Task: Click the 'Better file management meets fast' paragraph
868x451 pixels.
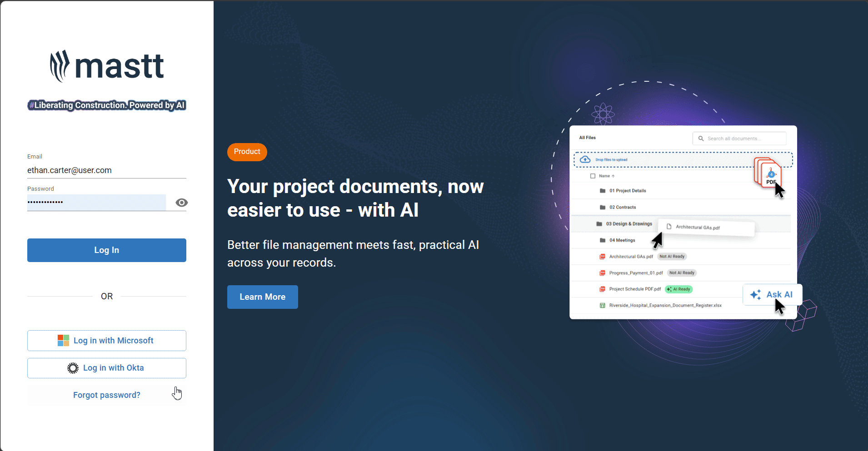Action: pos(353,254)
